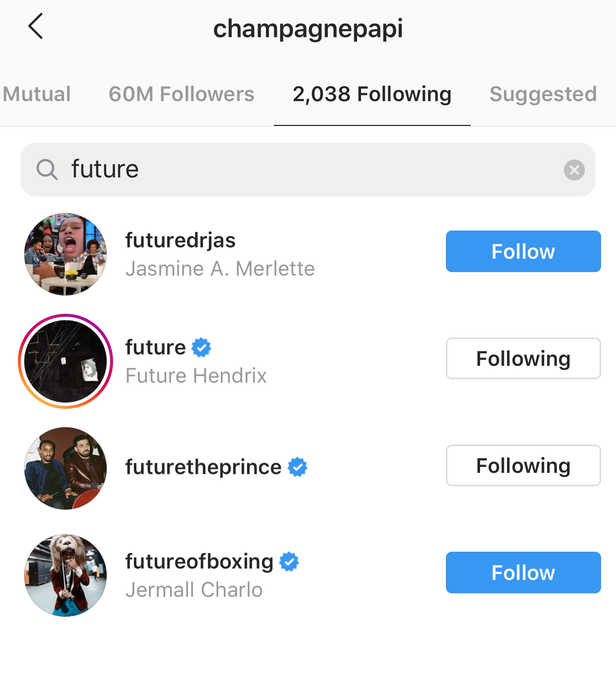Click the search input field

pos(308,170)
